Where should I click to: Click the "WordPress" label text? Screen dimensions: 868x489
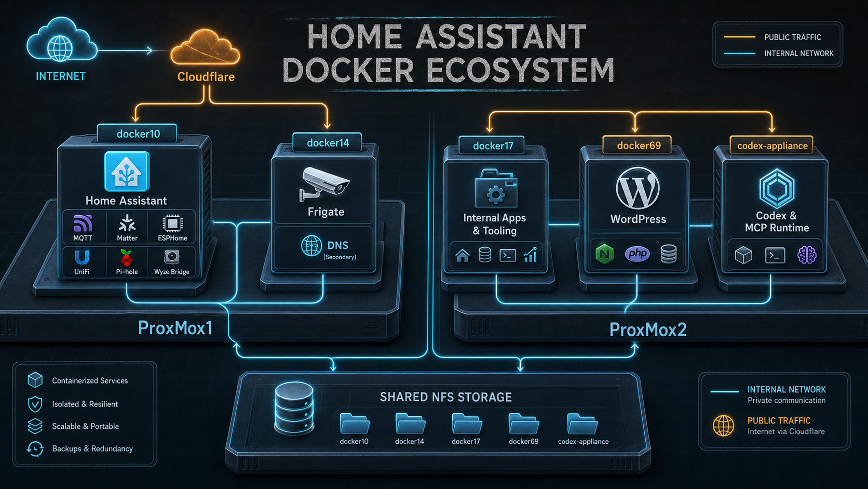[x=638, y=219]
